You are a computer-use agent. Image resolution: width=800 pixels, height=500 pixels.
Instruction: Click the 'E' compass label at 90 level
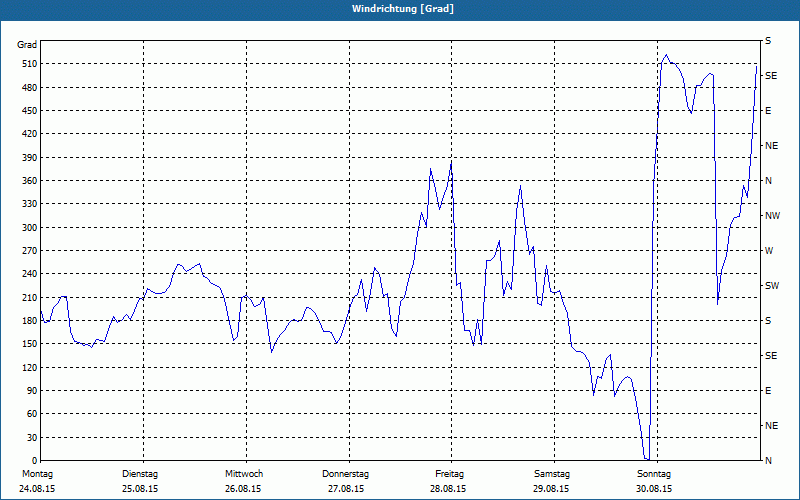point(768,391)
